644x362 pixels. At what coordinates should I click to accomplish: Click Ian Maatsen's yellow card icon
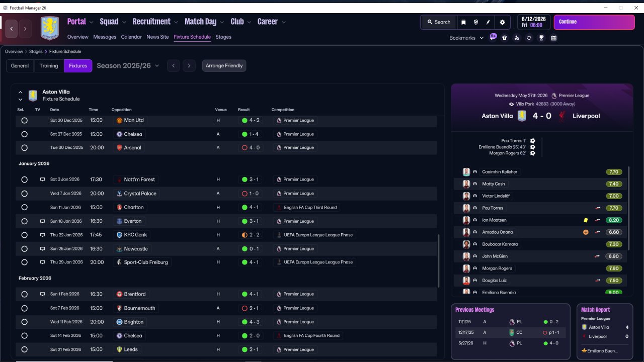pyautogui.click(x=586, y=220)
